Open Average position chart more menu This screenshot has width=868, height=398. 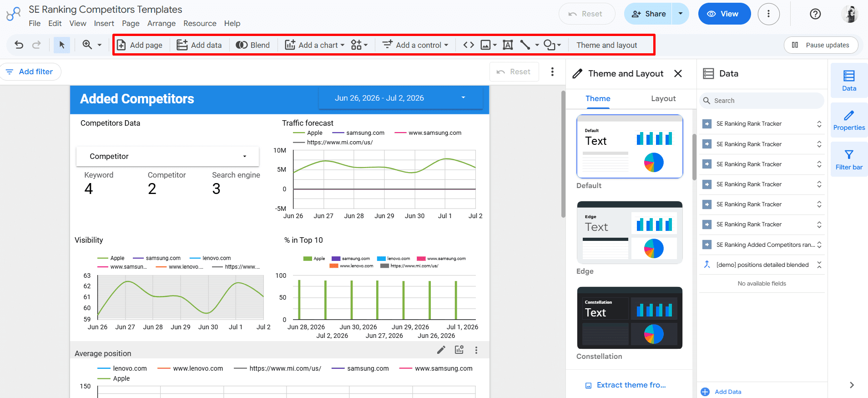(476, 350)
